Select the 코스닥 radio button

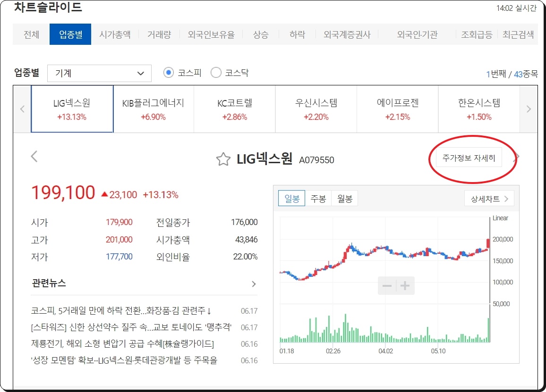(x=216, y=73)
